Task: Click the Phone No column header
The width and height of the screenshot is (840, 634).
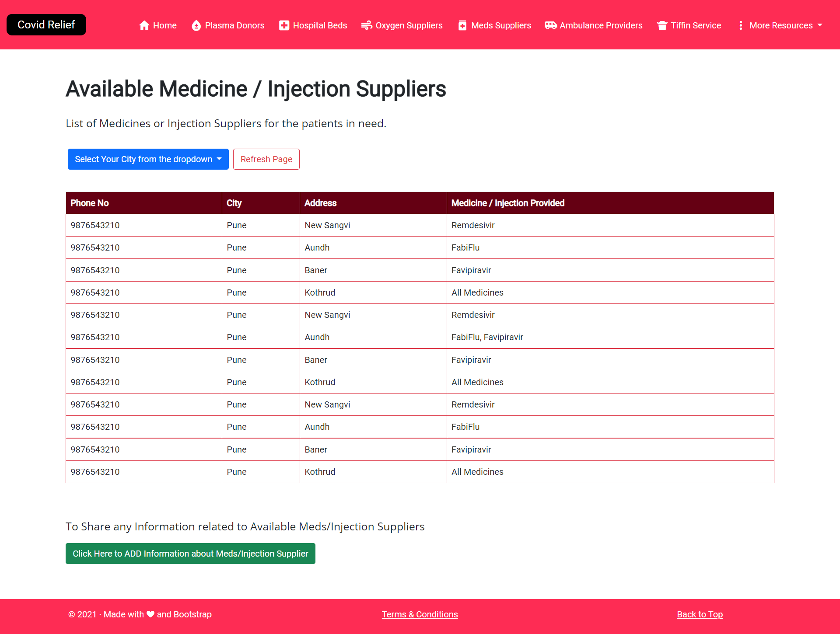Action: [x=90, y=203]
